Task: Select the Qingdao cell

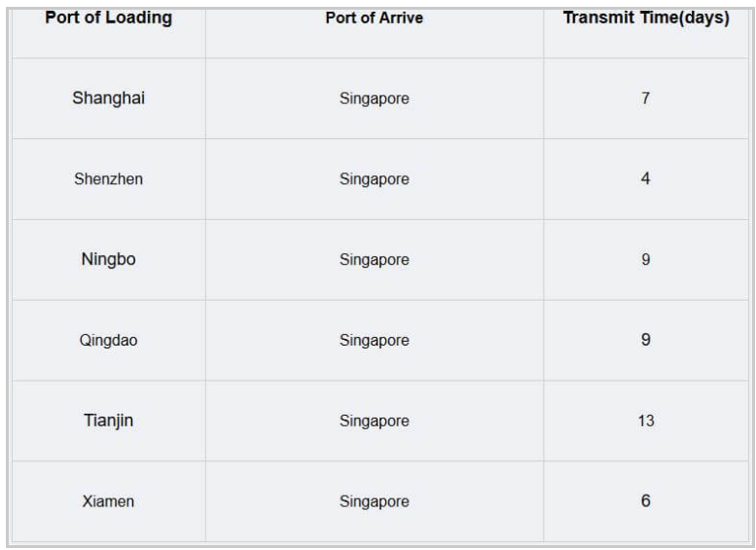Action: 108,341
